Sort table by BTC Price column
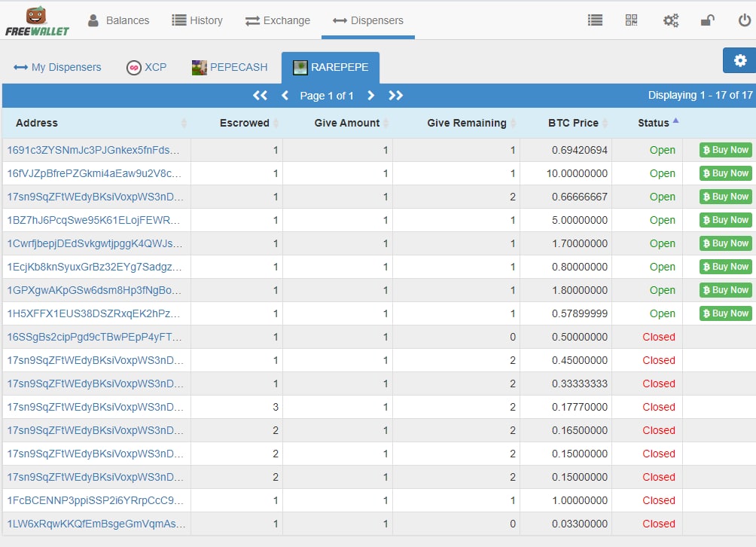 click(x=565, y=123)
